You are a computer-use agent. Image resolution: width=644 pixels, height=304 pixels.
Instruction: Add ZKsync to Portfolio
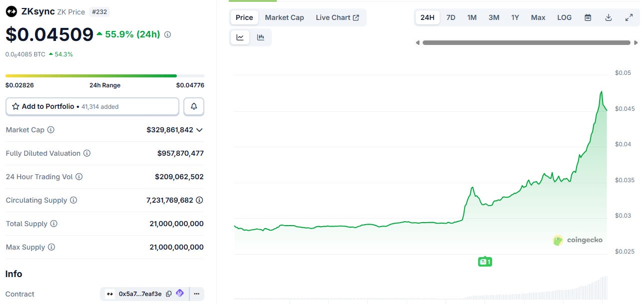(x=92, y=106)
